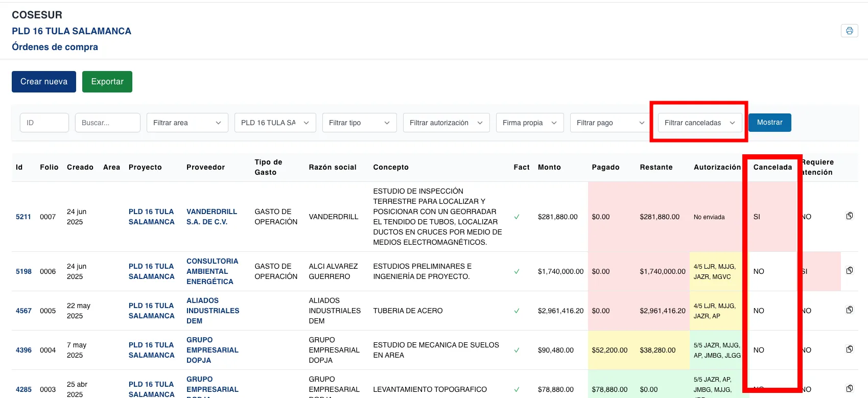Open order ID 5211 link
The width and height of the screenshot is (868, 398).
pos(24,217)
